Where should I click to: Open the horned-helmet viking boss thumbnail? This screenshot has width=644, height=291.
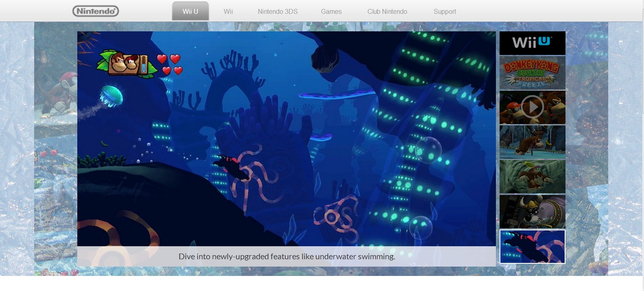click(532, 212)
